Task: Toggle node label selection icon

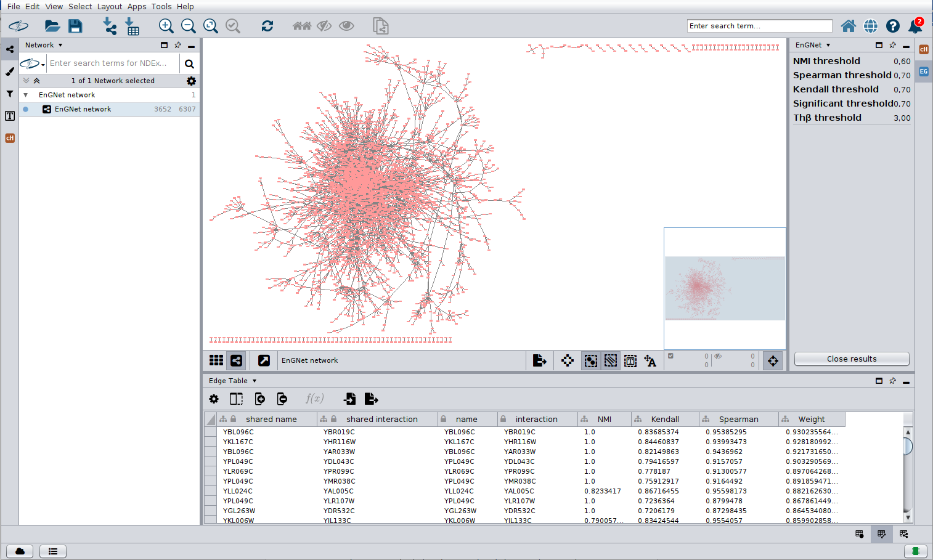Action: [x=650, y=360]
